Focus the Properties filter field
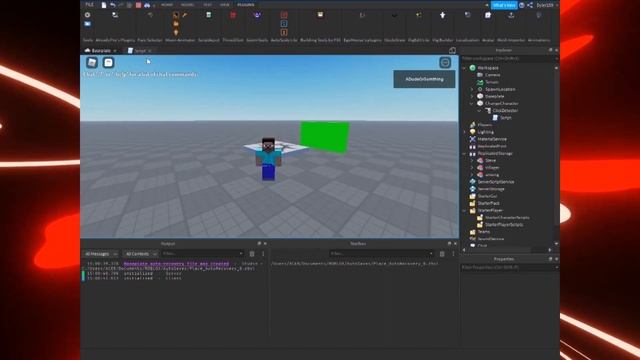 pyautogui.click(x=508, y=267)
